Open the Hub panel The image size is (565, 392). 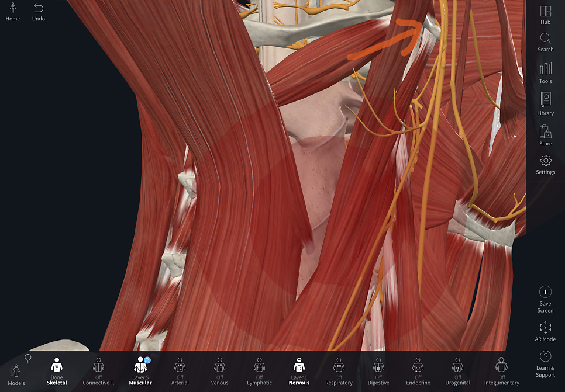[545, 15]
